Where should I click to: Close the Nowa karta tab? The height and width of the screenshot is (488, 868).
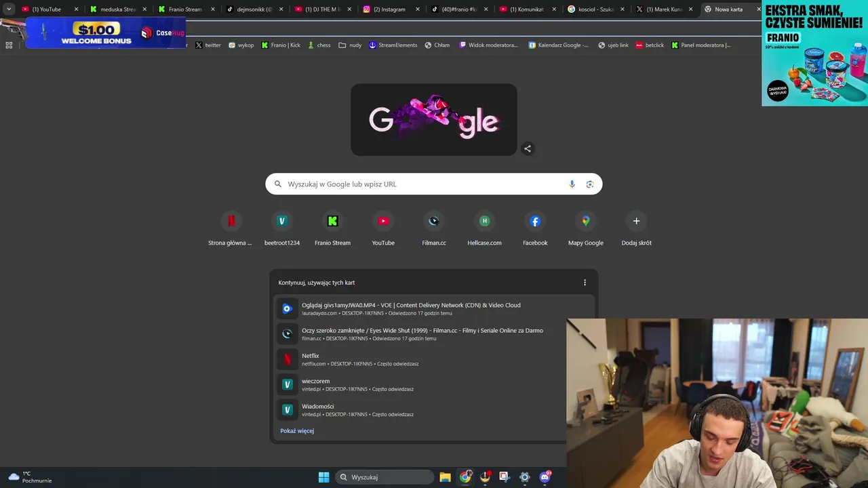coord(758,9)
